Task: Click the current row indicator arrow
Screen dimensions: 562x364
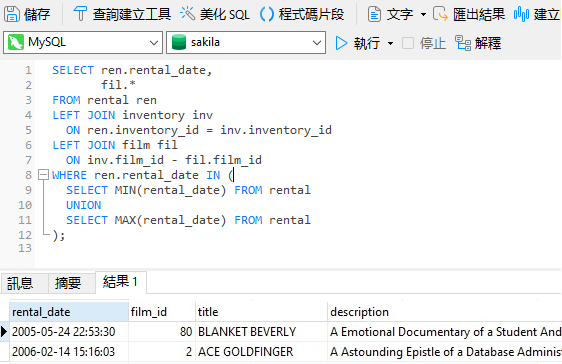Action: point(4,332)
